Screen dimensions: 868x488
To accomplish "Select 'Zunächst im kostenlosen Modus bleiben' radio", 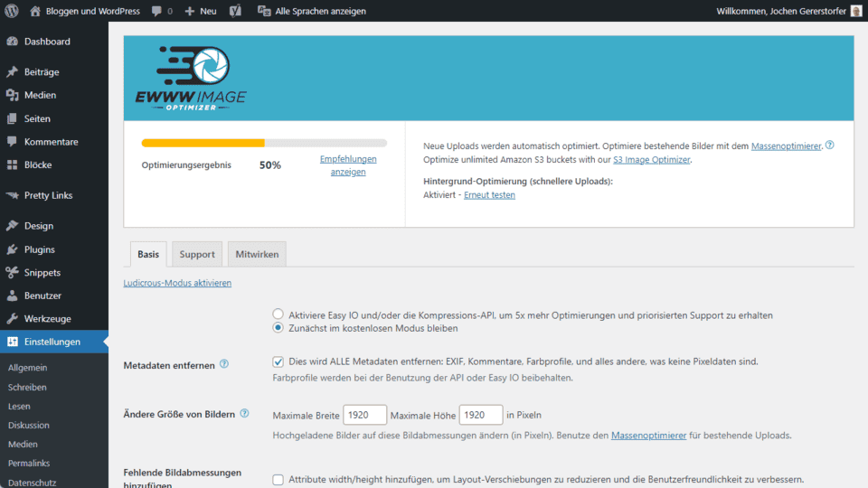I will point(278,328).
